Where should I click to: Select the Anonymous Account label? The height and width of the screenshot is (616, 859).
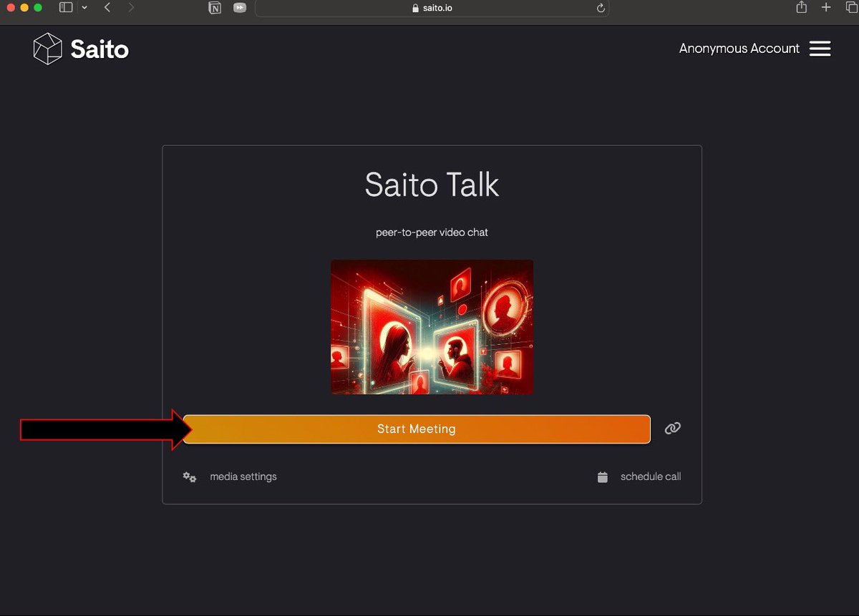(x=738, y=49)
